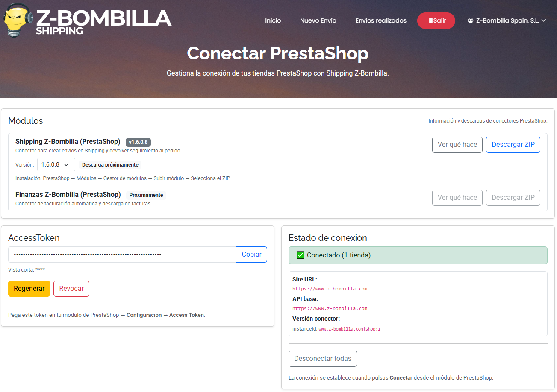
Task: Go to the Inicio menu item
Action: 273,20
